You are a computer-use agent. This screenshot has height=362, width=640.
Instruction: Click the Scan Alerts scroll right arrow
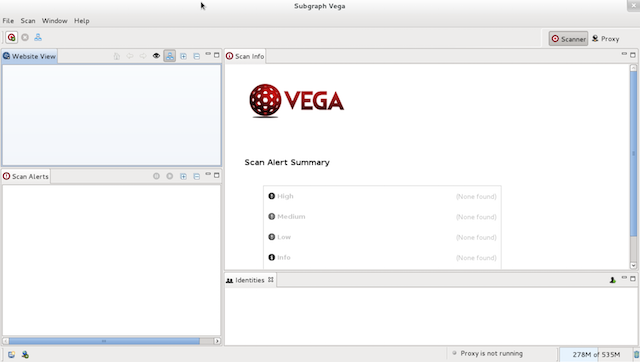[217, 341]
